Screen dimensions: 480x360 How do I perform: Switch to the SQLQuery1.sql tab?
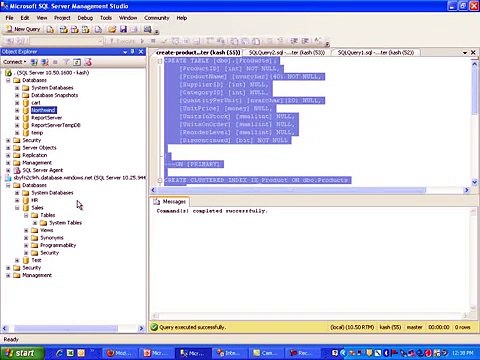pyautogui.click(x=376, y=53)
